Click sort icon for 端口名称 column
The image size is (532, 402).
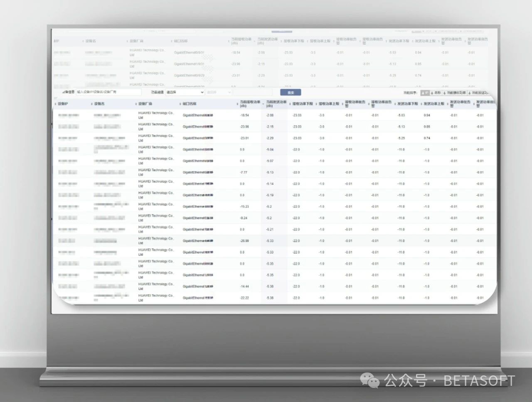click(x=180, y=104)
